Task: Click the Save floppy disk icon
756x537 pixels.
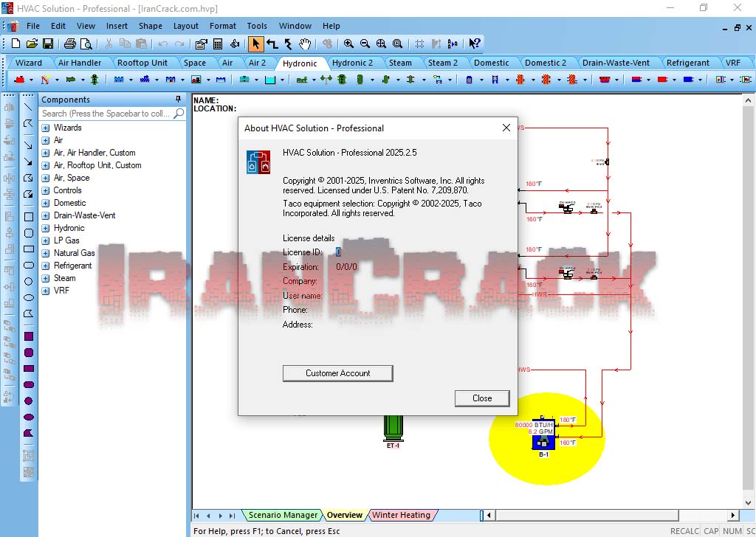Action: pos(48,44)
